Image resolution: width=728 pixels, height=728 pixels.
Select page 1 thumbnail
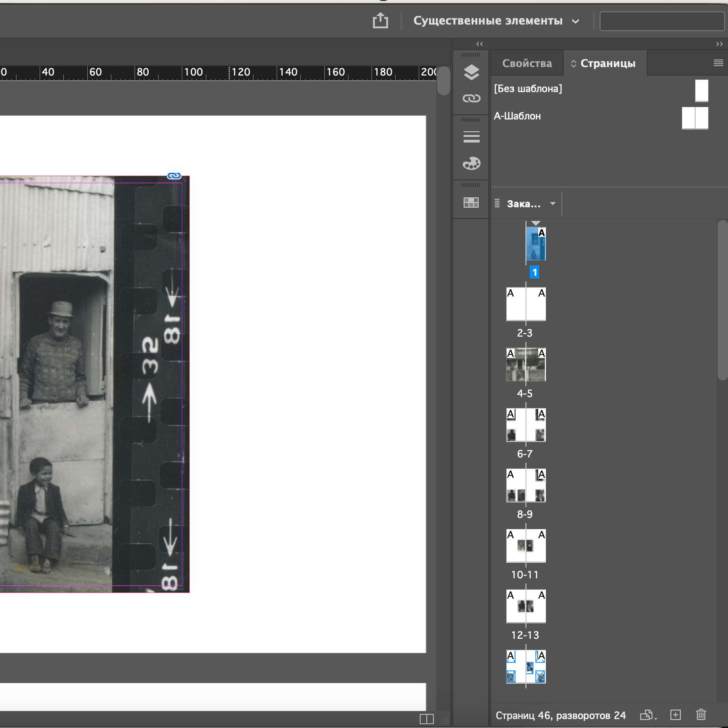point(535,244)
